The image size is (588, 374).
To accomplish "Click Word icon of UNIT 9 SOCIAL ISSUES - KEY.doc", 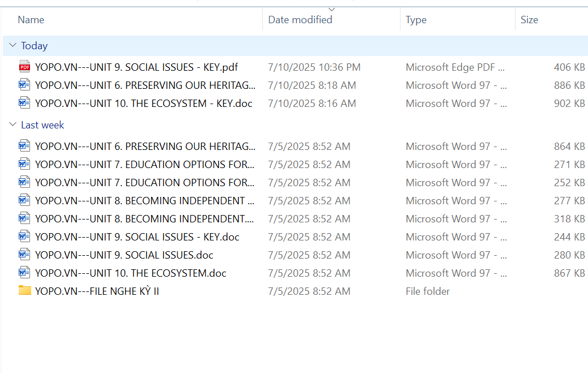I will [24, 237].
